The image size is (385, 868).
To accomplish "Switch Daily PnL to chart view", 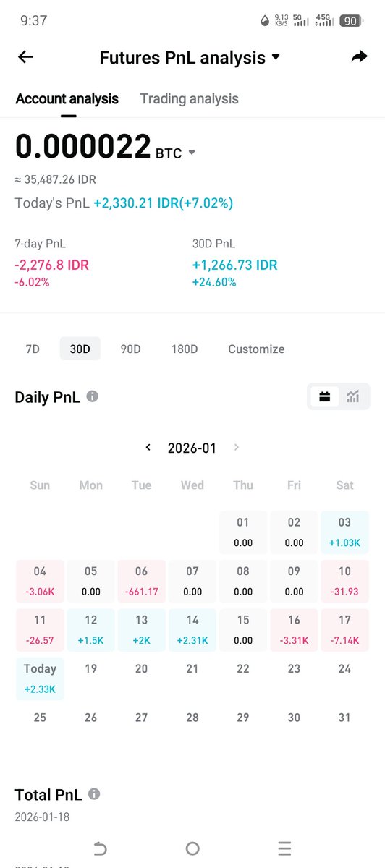I will (x=353, y=396).
